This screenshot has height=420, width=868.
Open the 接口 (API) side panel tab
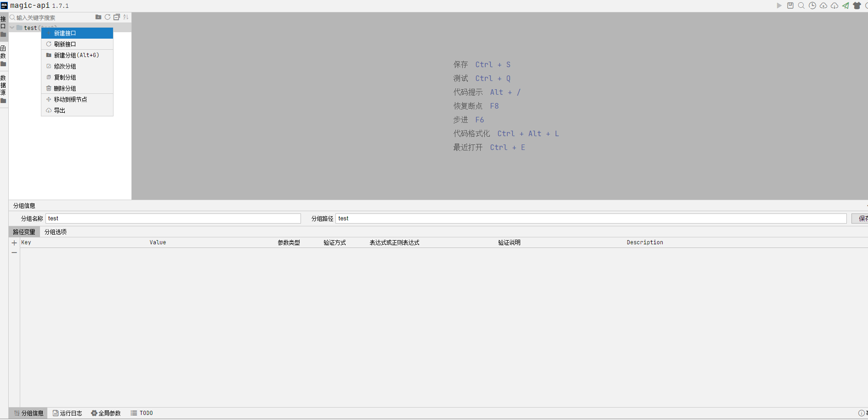[x=3, y=26]
